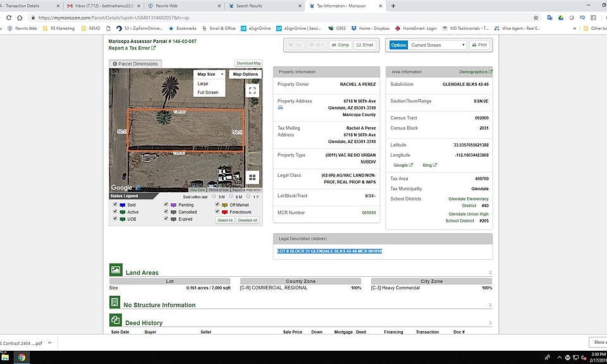Select the 6 M sold-within radio button

pyautogui.click(x=231, y=196)
